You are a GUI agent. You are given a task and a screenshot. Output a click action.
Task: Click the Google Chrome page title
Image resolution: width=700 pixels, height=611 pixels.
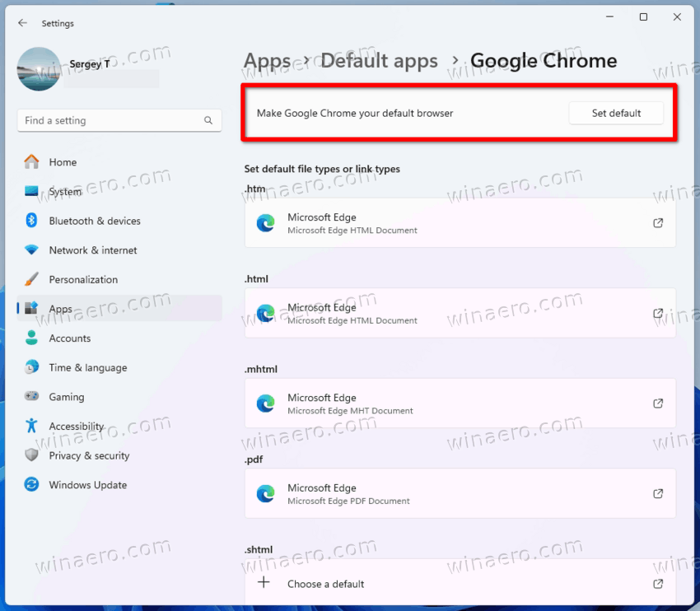point(544,61)
